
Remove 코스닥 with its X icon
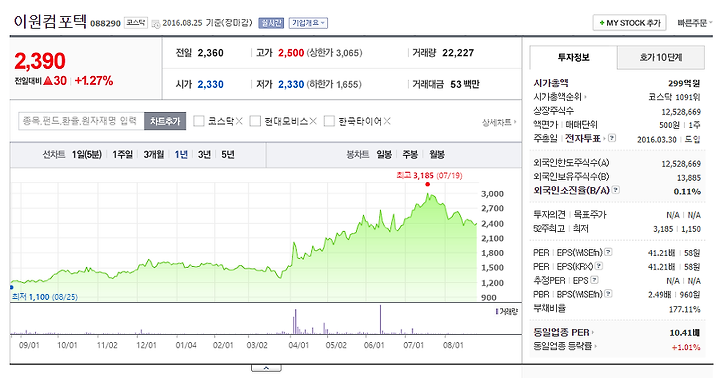(239, 121)
